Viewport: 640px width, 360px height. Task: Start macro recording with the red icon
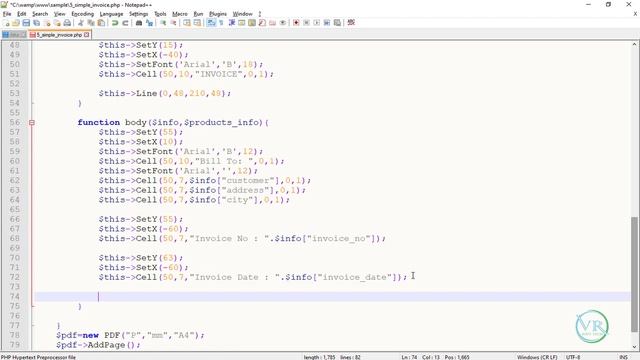pyautogui.click(x=296, y=23)
